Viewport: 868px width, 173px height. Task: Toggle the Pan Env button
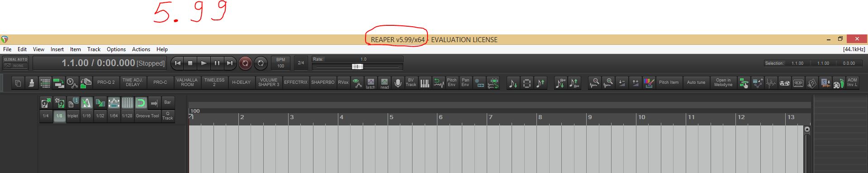point(465,83)
